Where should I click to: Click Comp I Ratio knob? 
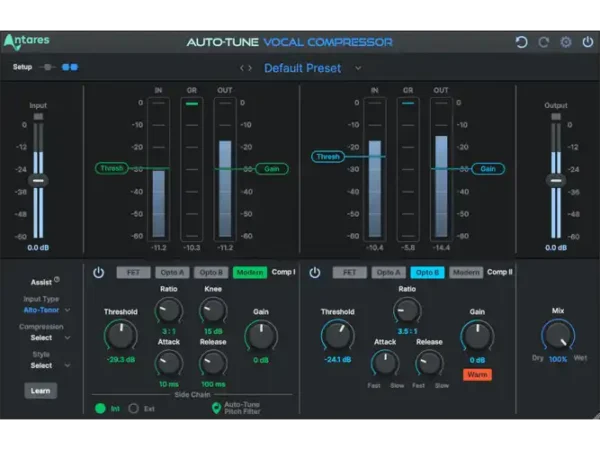(168, 311)
